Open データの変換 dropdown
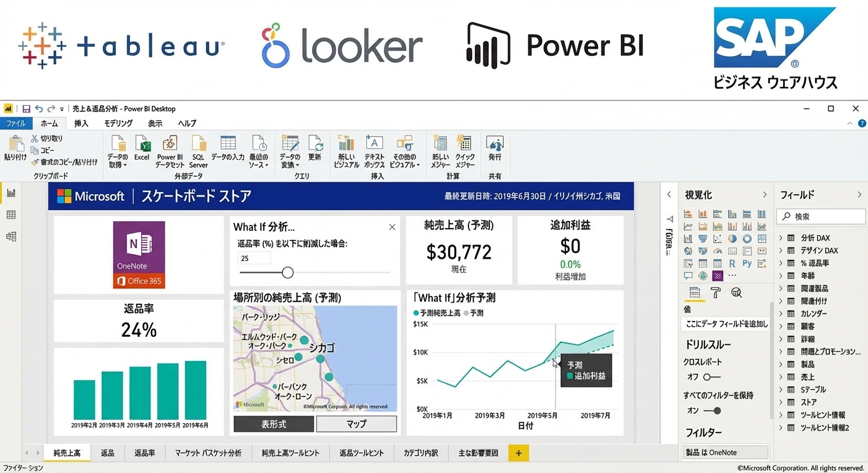The width and height of the screenshot is (868, 473). coord(290,150)
